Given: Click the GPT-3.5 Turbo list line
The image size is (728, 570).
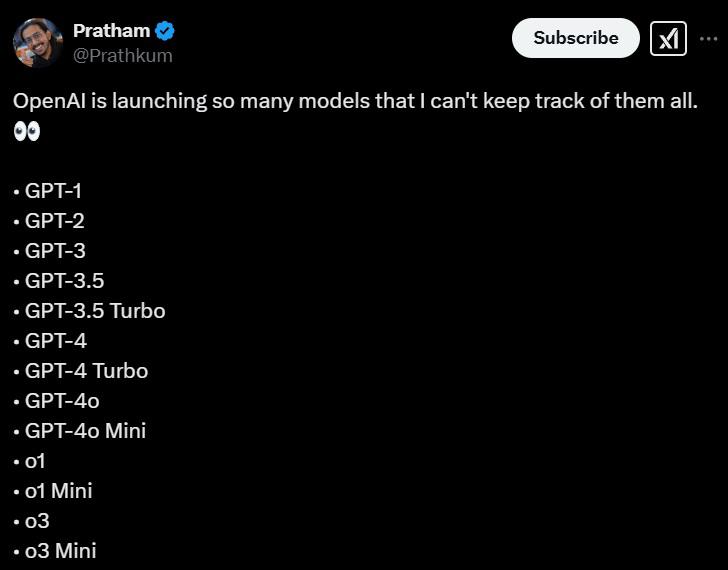Looking at the screenshot, I should 90,310.
